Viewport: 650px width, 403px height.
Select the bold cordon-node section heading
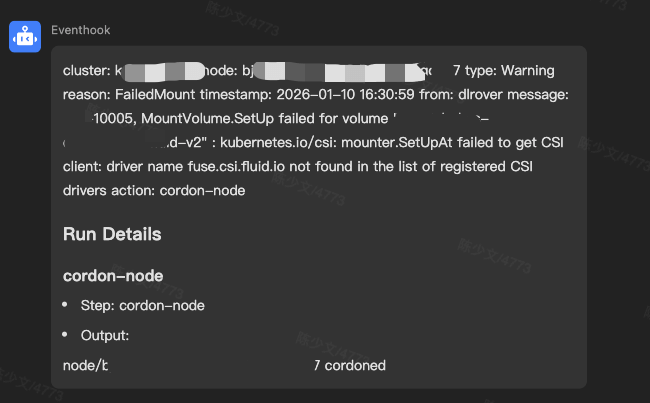click(x=113, y=275)
